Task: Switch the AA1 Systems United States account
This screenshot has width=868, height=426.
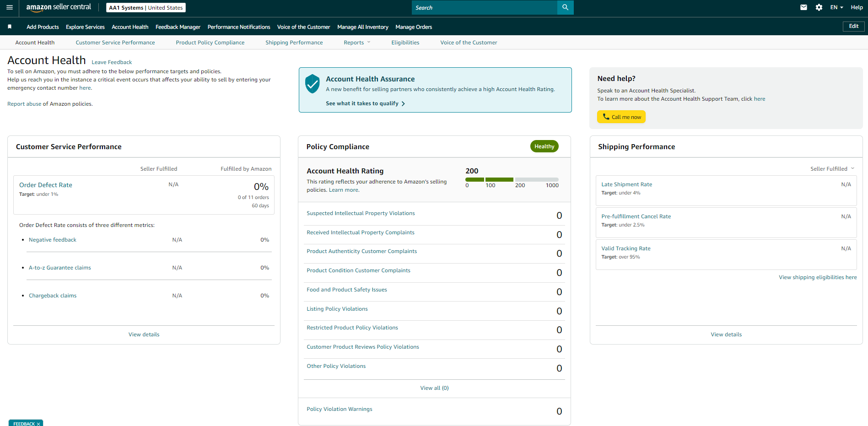Action: tap(146, 8)
